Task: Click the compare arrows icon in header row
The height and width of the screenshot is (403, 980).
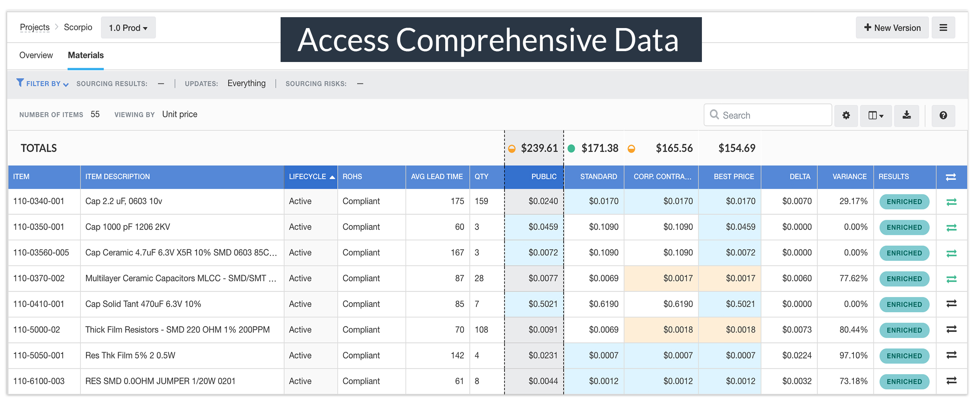Action: pos(951,177)
